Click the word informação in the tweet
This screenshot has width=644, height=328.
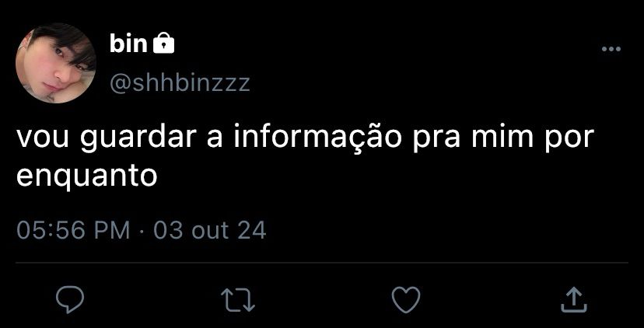pos(317,138)
